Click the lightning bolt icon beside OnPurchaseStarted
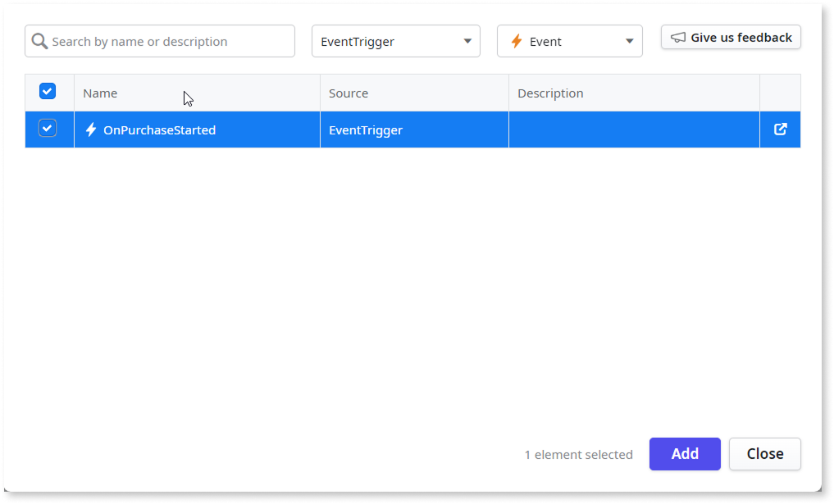The height and width of the screenshot is (504, 834). [x=91, y=129]
